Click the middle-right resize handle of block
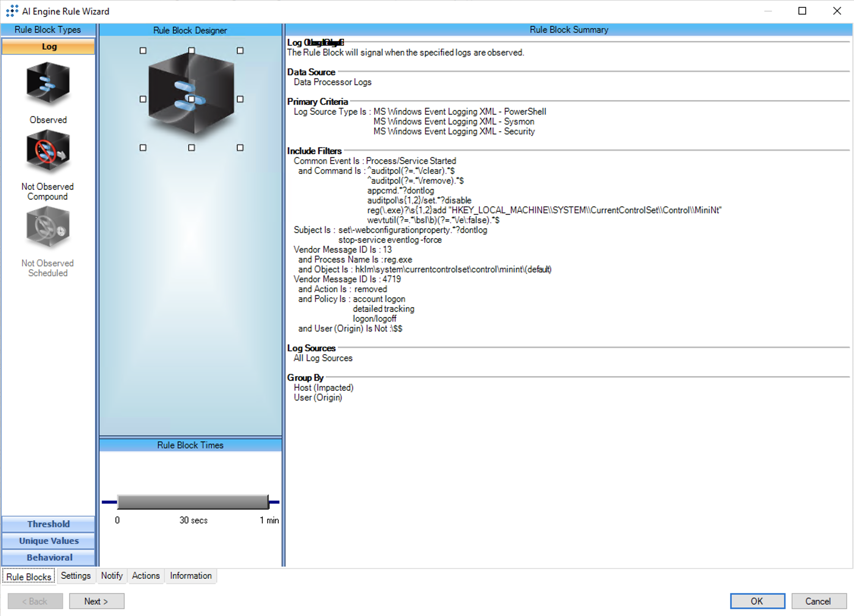 (240, 99)
